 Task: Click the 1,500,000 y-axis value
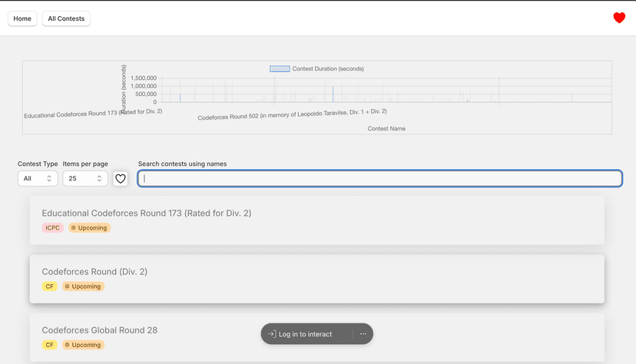point(144,78)
